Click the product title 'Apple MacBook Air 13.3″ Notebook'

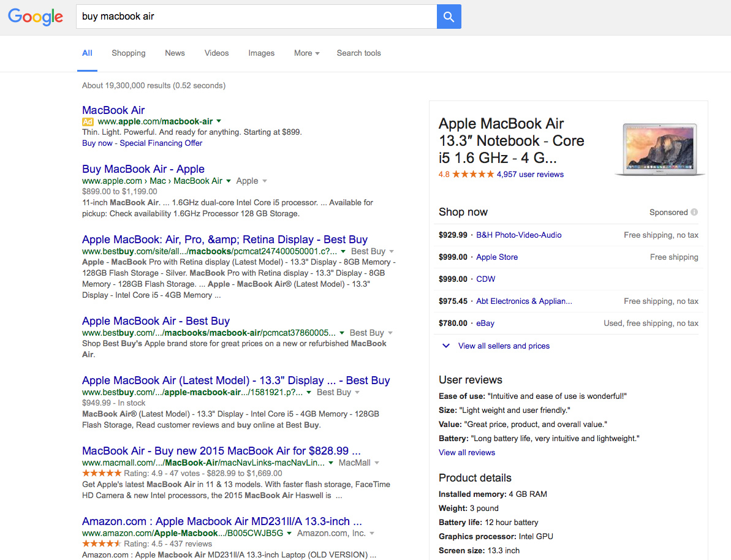512,140
